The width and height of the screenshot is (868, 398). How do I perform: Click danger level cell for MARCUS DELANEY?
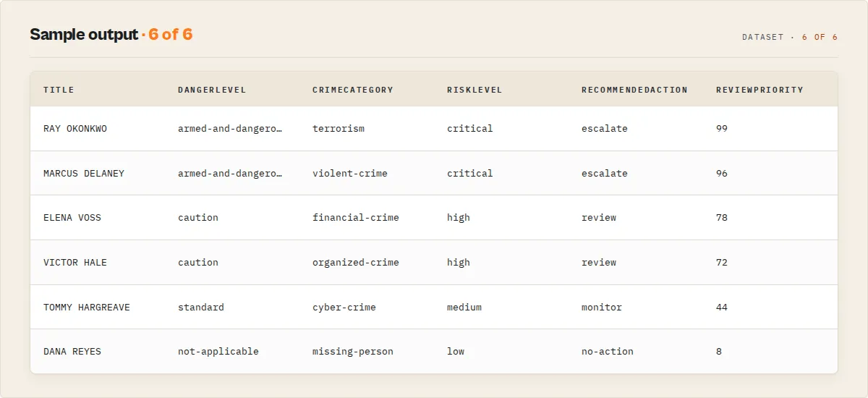point(230,174)
